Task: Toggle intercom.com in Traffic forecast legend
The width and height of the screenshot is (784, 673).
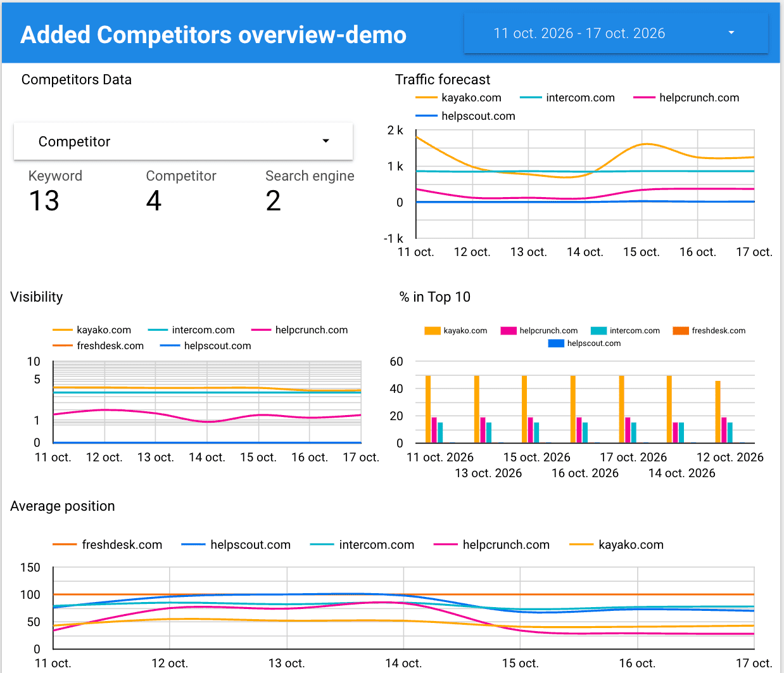Action: tap(567, 98)
